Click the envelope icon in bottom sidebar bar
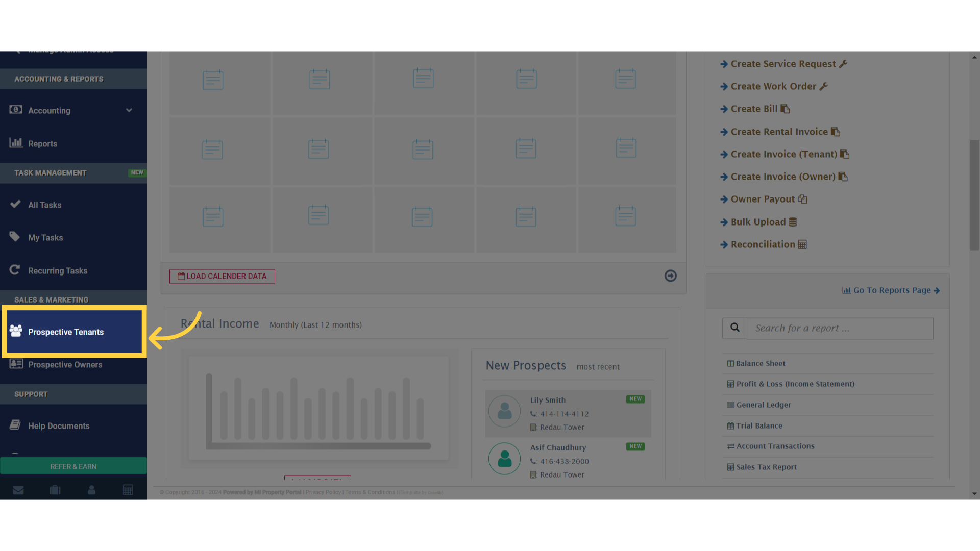The image size is (980, 551). pos(18,490)
